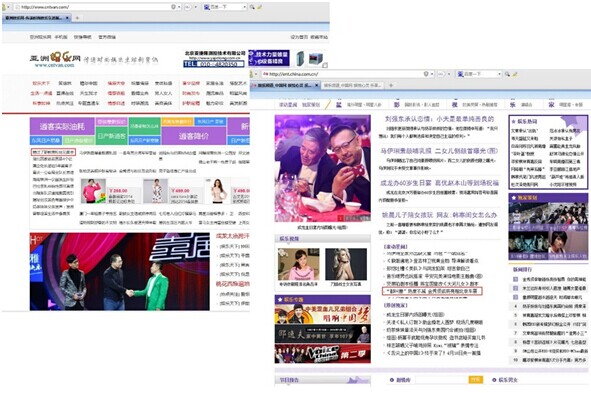Click the 乐 section nav icon
This screenshot has width=591, height=393.
513,104
